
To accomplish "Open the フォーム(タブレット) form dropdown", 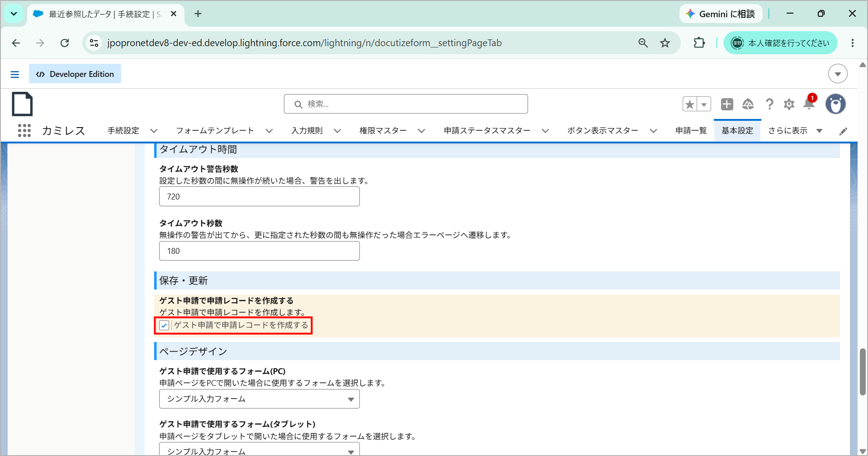I will tap(259, 449).
